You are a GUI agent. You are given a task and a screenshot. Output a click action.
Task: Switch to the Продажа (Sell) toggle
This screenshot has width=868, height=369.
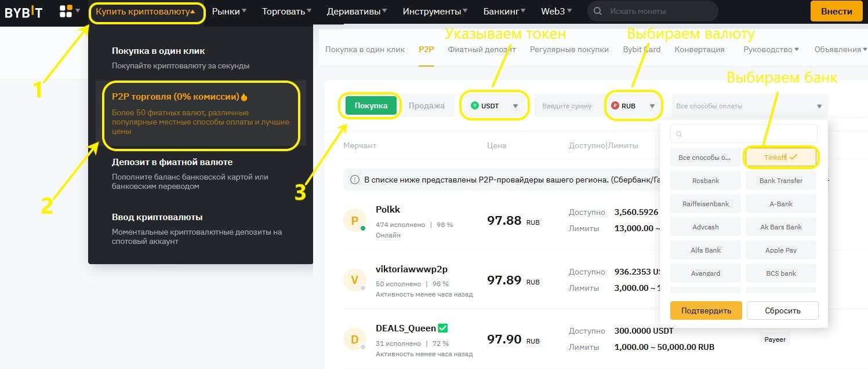[x=426, y=105]
